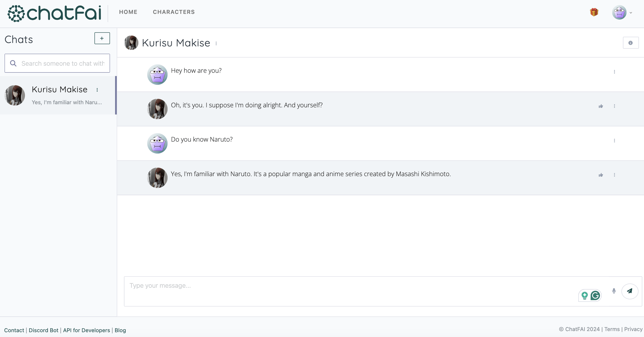
Task: Click the microphone icon for voice input
Action: [x=613, y=291]
